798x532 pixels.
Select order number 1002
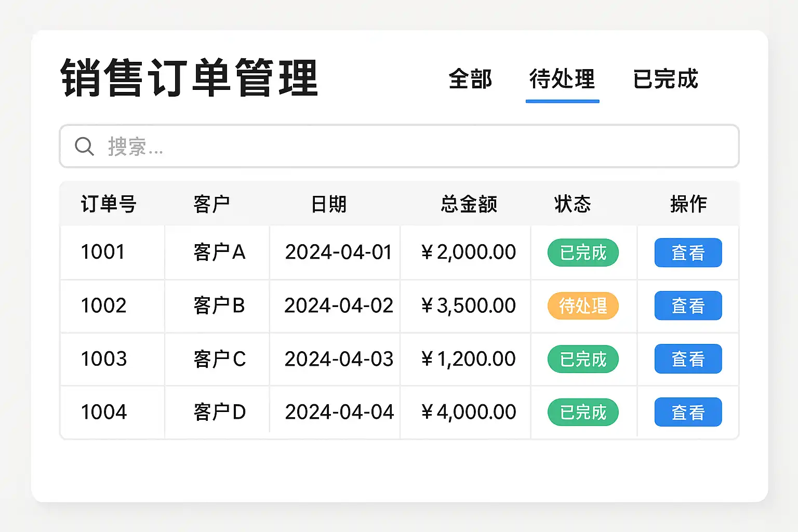pyautogui.click(x=103, y=305)
